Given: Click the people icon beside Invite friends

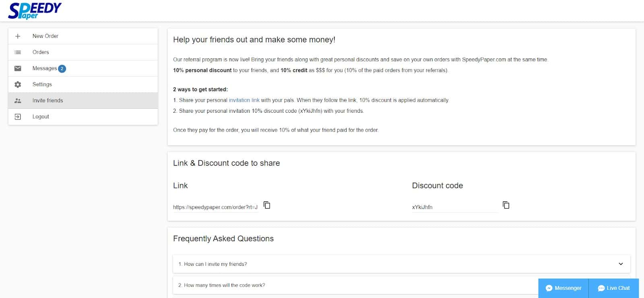Looking at the screenshot, I should pyautogui.click(x=18, y=101).
